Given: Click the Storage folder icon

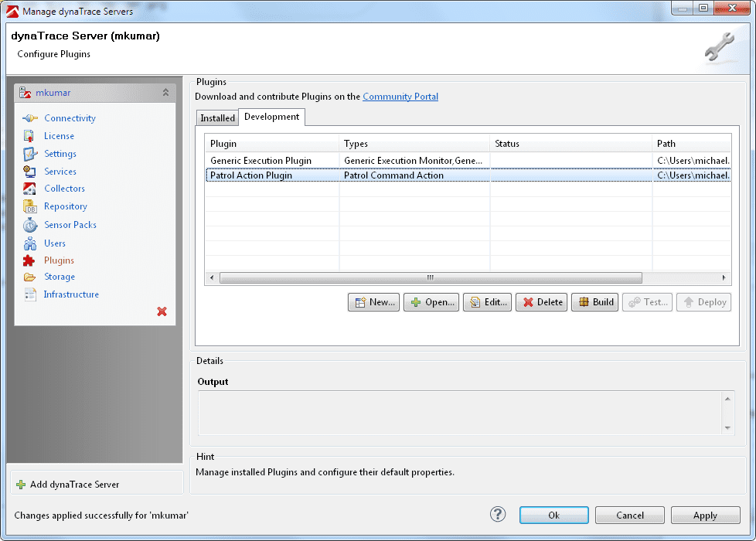Looking at the screenshot, I should 29,277.
